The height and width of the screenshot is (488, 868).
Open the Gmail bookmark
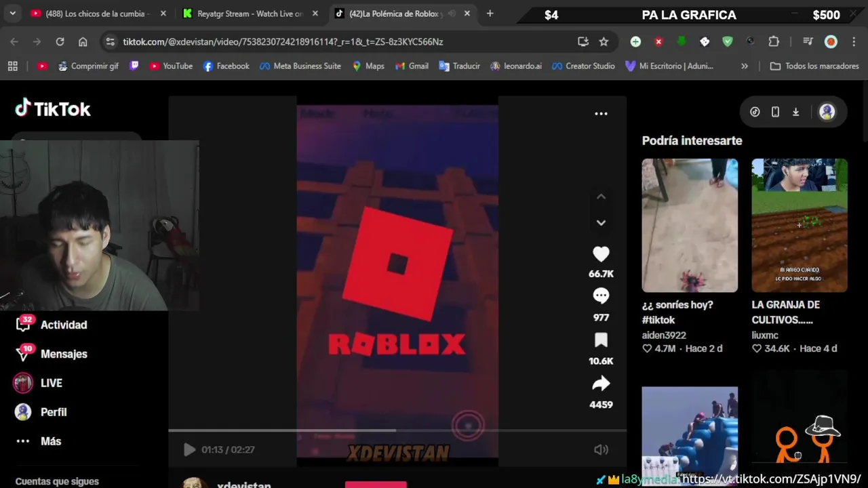(x=412, y=66)
